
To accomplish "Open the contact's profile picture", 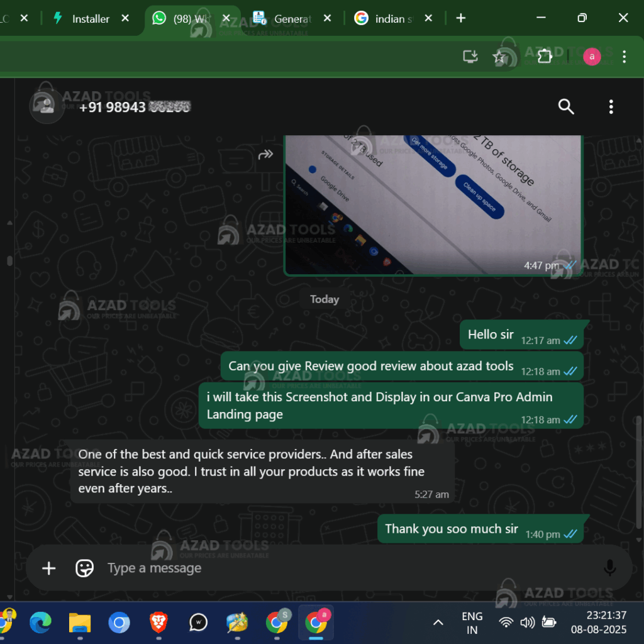I will pos(47,106).
